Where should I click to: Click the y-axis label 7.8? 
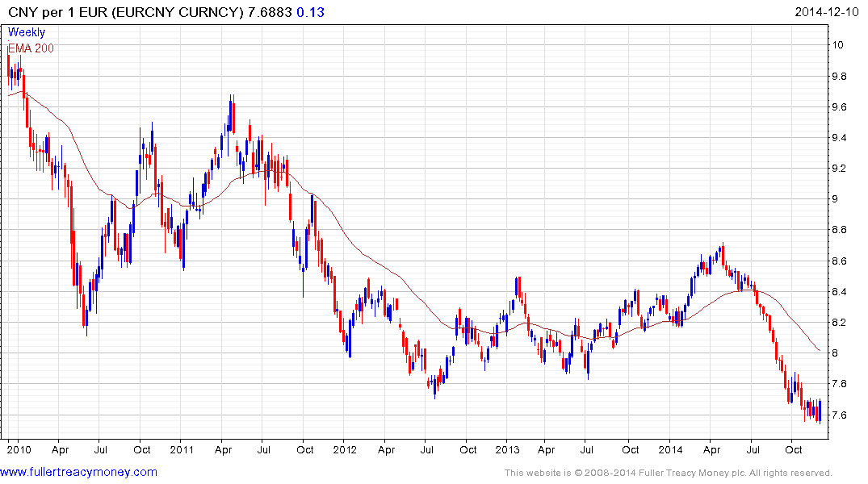(x=839, y=383)
